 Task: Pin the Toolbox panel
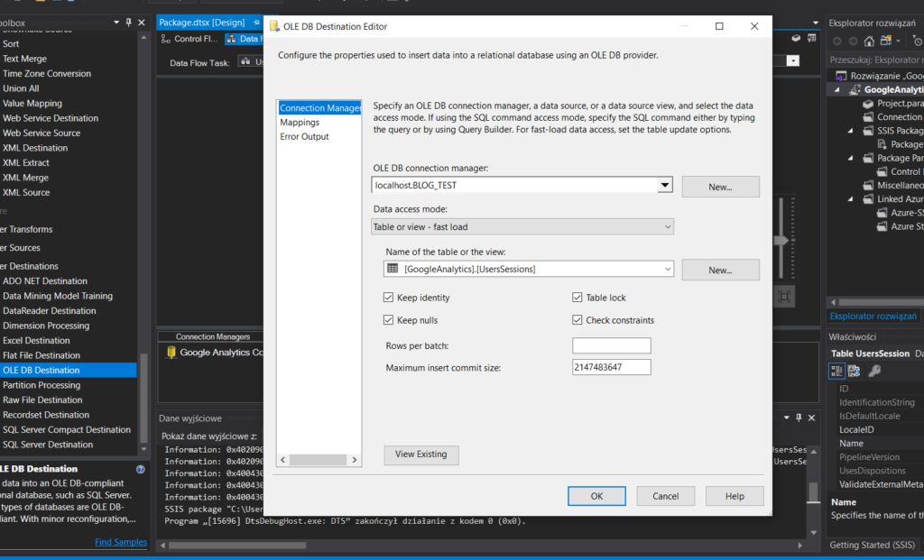tap(128, 23)
